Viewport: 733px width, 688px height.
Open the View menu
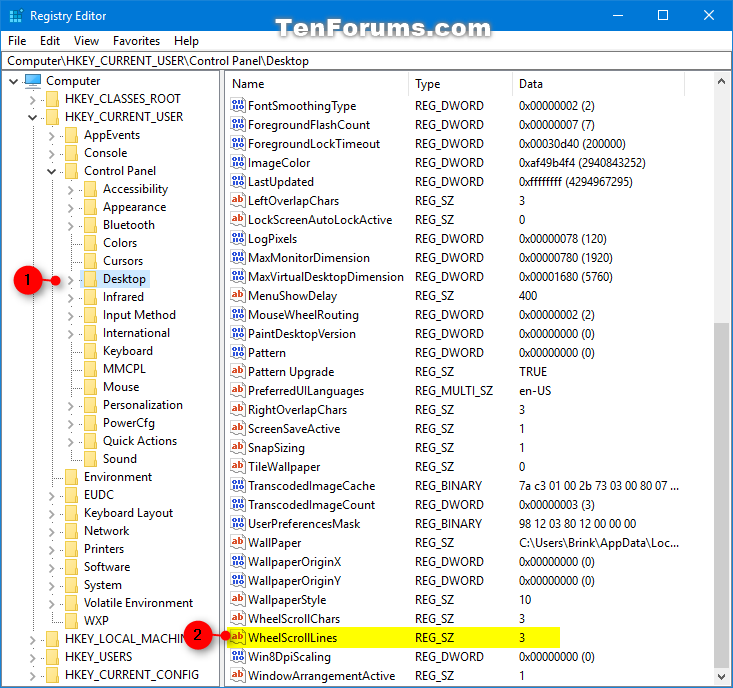pos(86,41)
